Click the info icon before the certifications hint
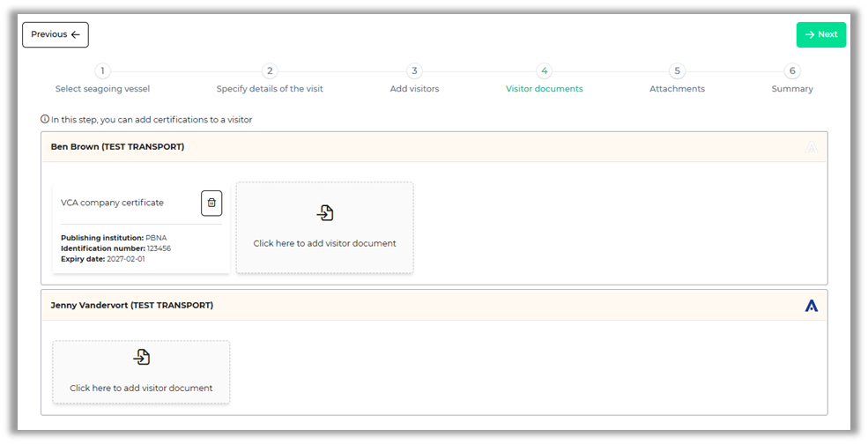The height and width of the screenshot is (444, 868). (45, 119)
